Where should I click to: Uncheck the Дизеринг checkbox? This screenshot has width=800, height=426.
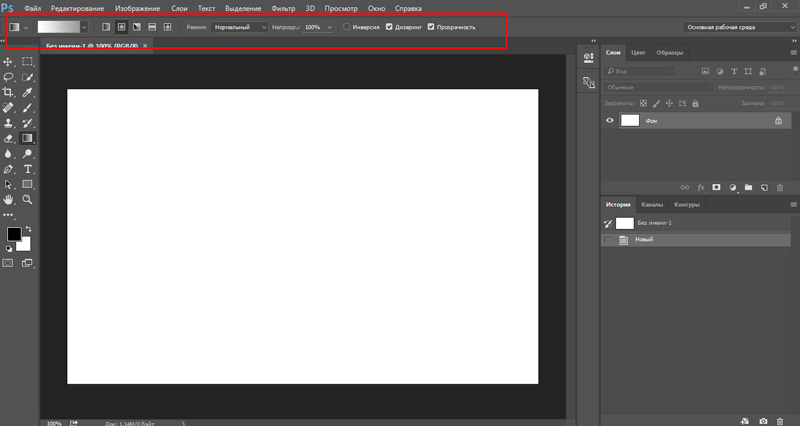coord(389,27)
